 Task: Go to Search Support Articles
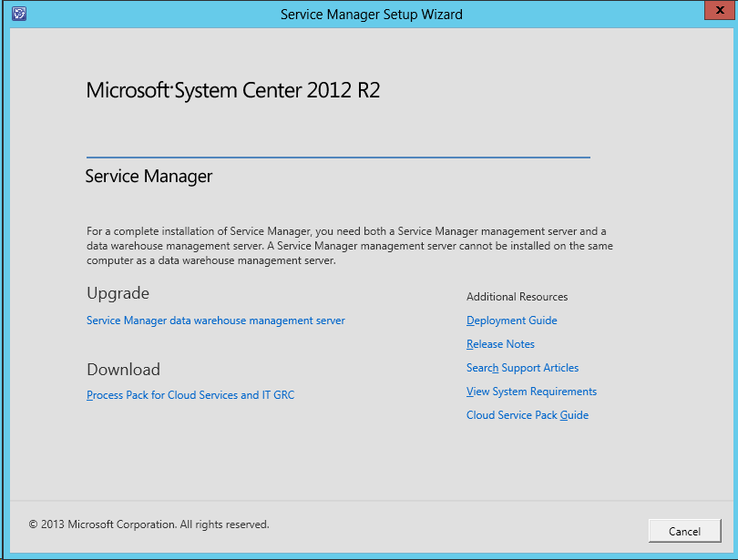pyautogui.click(x=522, y=368)
